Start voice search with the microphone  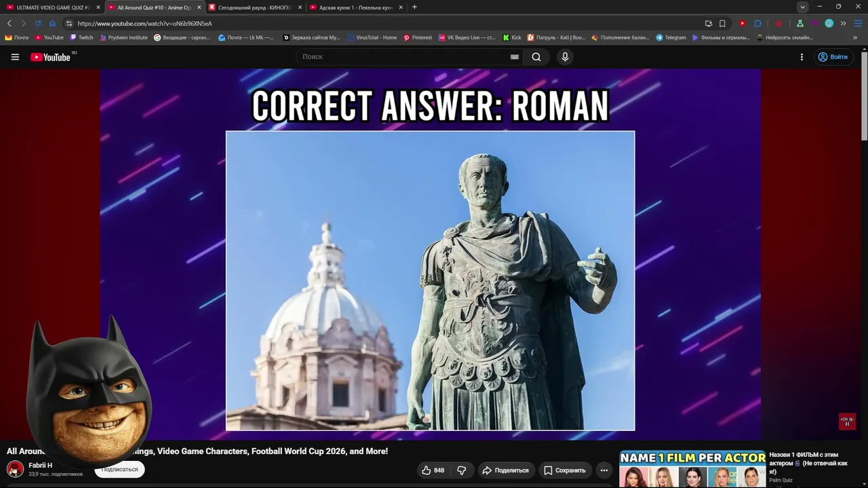click(565, 57)
